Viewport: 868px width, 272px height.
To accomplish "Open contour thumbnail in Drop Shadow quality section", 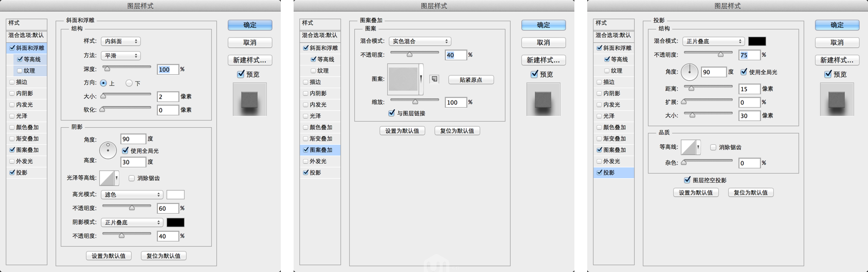I will 689,147.
